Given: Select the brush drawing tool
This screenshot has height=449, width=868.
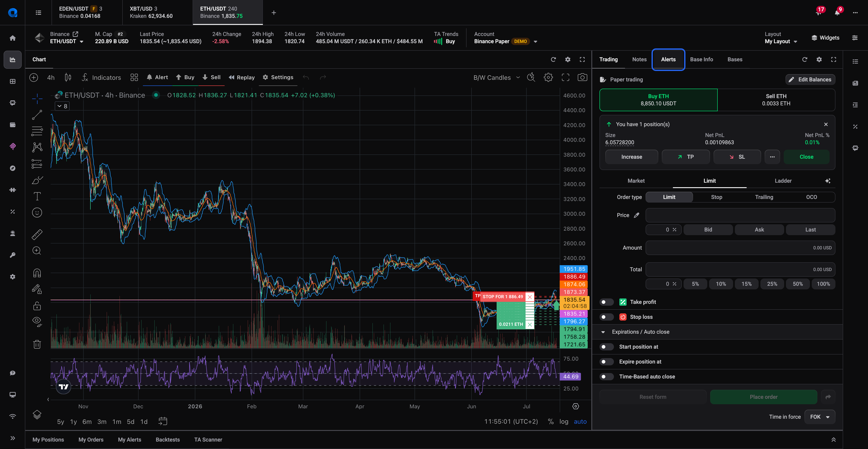Looking at the screenshot, I should point(37,180).
